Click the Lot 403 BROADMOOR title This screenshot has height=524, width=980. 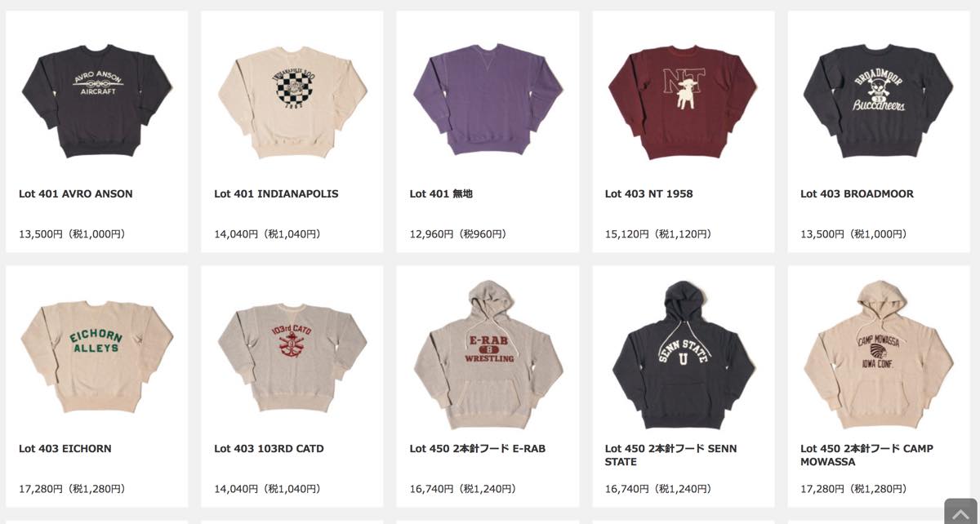(857, 194)
